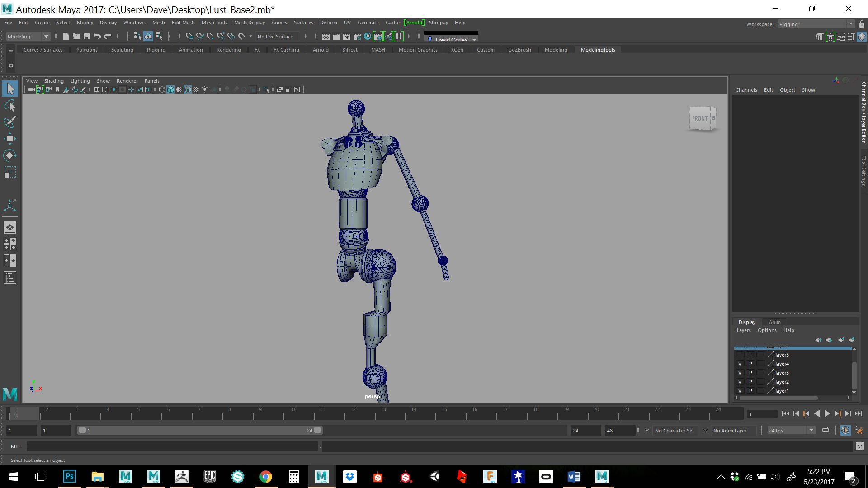Toggle the empty visibility box for layer5
The width and height of the screenshot is (868, 488).
pos(740,355)
